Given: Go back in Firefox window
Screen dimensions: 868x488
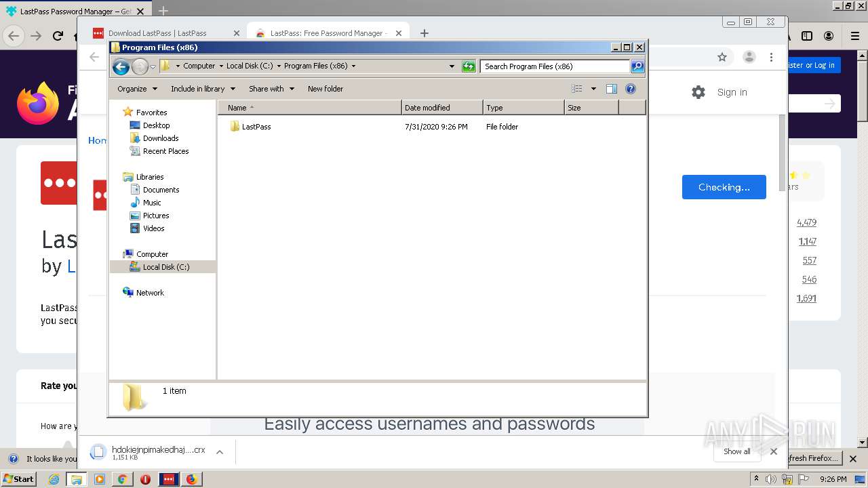Looking at the screenshot, I should click(x=14, y=36).
